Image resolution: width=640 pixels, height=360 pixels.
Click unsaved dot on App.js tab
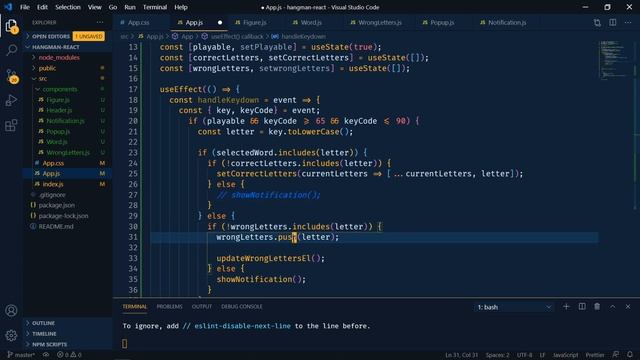click(x=220, y=22)
